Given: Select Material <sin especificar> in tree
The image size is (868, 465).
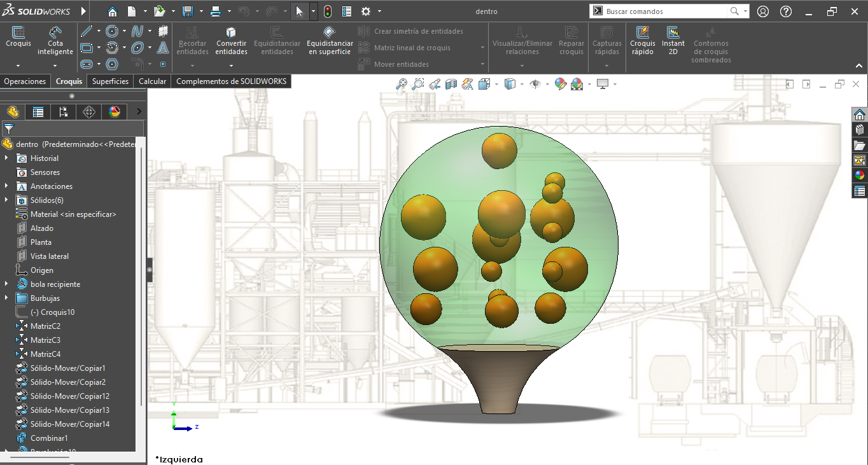Looking at the screenshot, I should point(73,214).
